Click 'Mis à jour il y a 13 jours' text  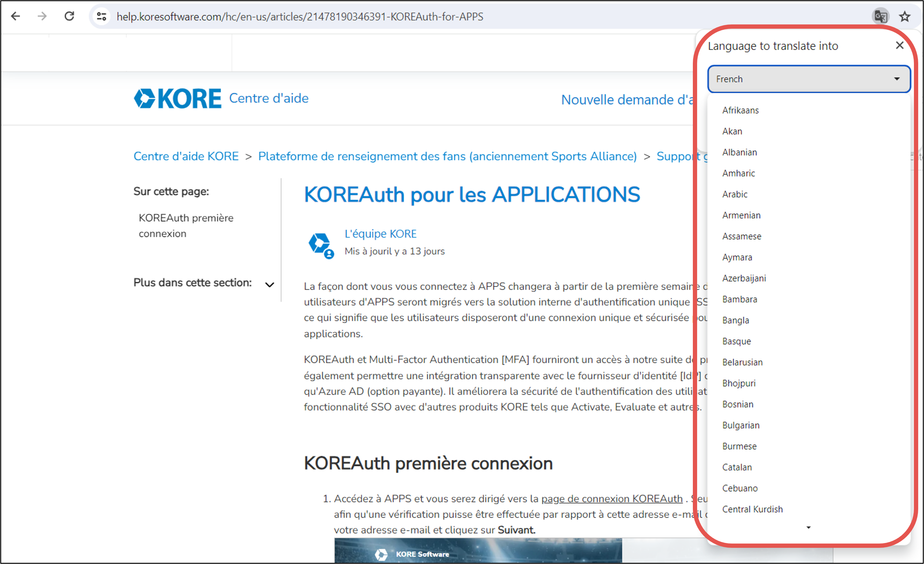pos(395,251)
